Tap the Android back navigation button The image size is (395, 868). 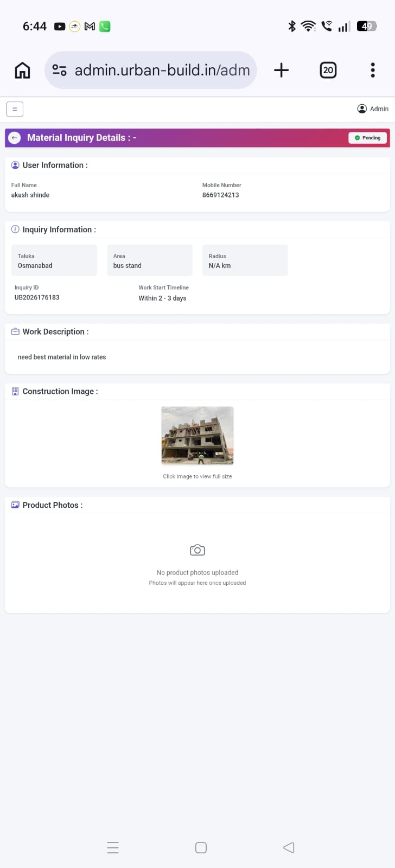[x=289, y=847]
